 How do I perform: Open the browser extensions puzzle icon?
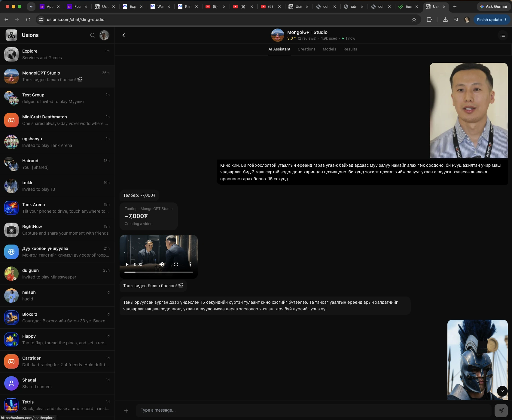click(x=429, y=20)
